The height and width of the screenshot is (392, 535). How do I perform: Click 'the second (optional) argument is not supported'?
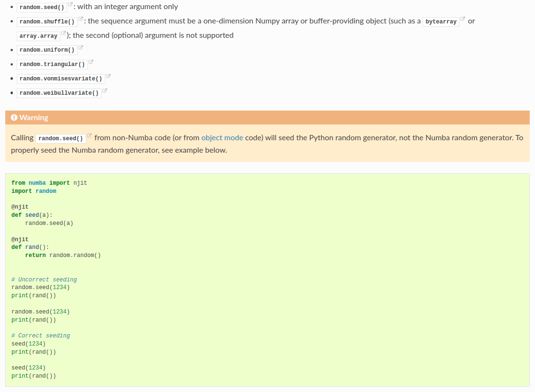tap(153, 35)
